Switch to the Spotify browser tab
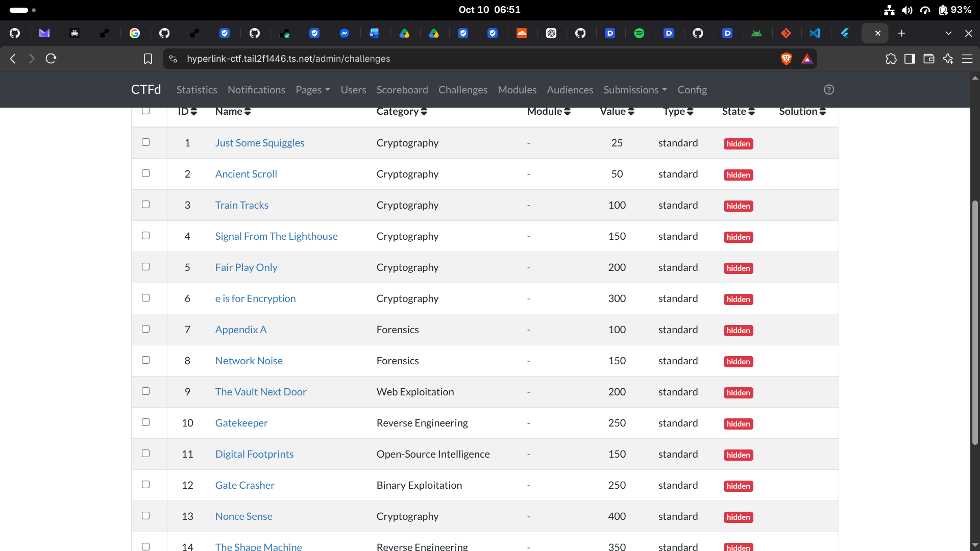Image resolution: width=980 pixels, height=551 pixels. pos(639,33)
